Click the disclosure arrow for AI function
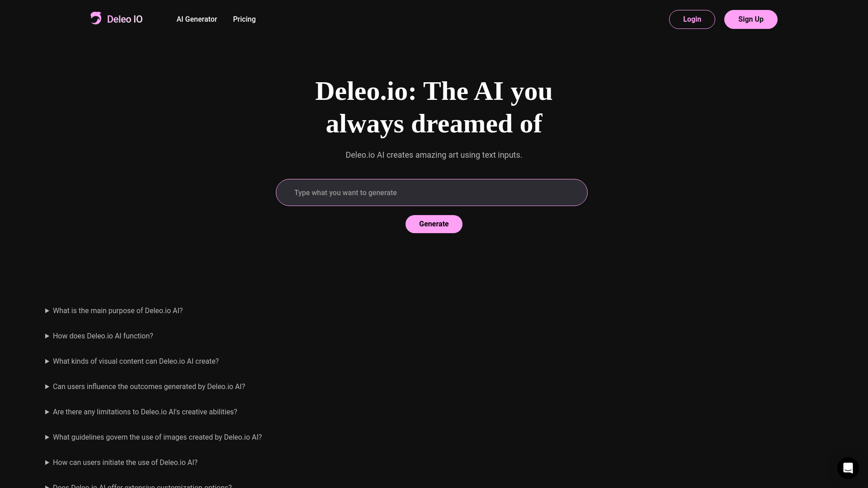868x488 pixels. [x=47, y=336]
